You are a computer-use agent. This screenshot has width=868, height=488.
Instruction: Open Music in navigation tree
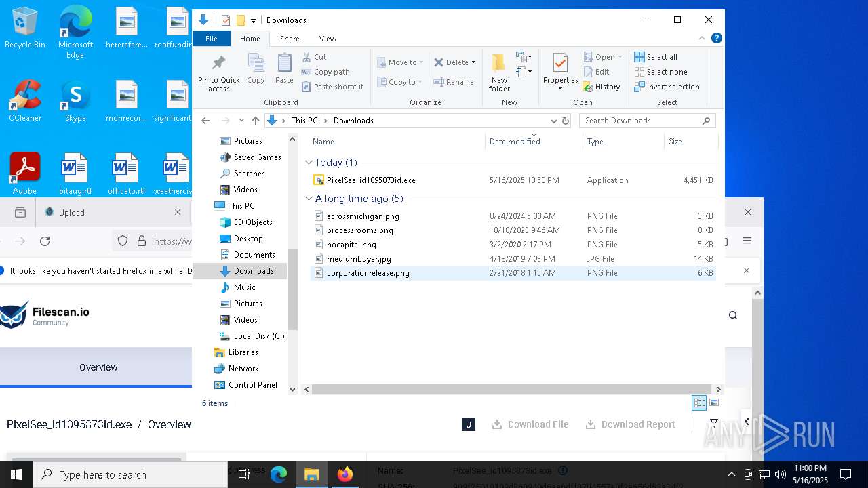(x=238, y=287)
